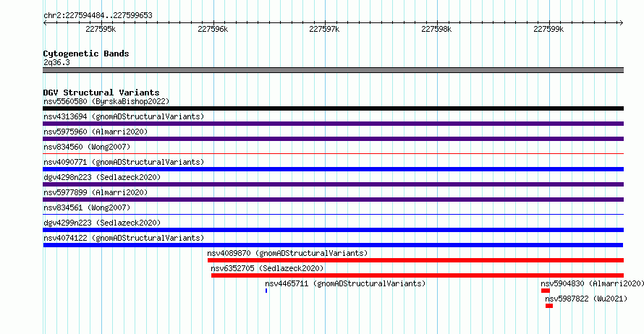Click the 227597k ruler label
The image size is (644, 334).
pos(324,29)
